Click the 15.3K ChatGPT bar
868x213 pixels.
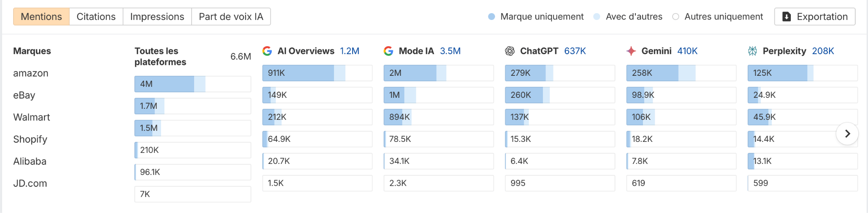pyautogui.click(x=560, y=139)
